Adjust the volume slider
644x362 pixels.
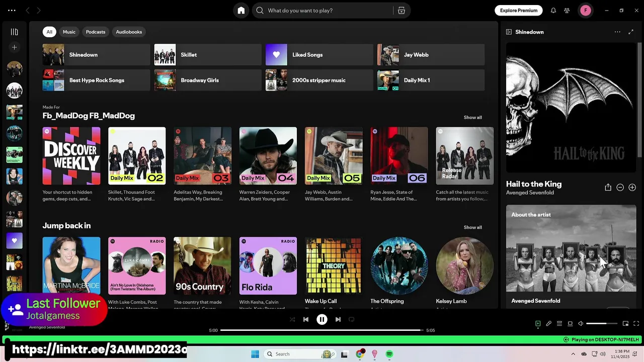pyautogui.click(x=602, y=324)
